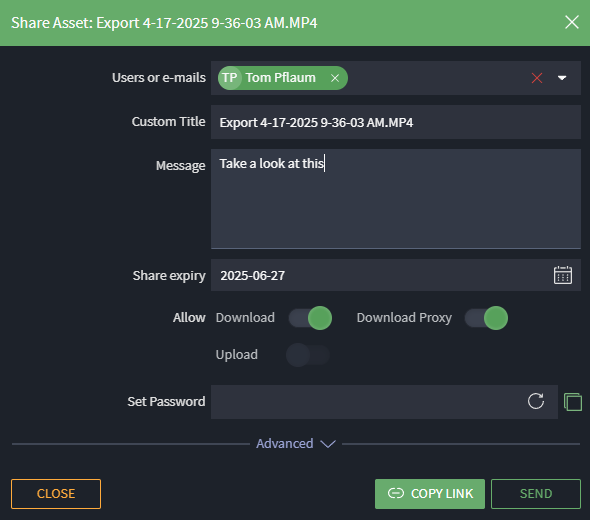Click the Advanced chevron arrow
Screen dimensions: 590x520
tap(328, 444)
